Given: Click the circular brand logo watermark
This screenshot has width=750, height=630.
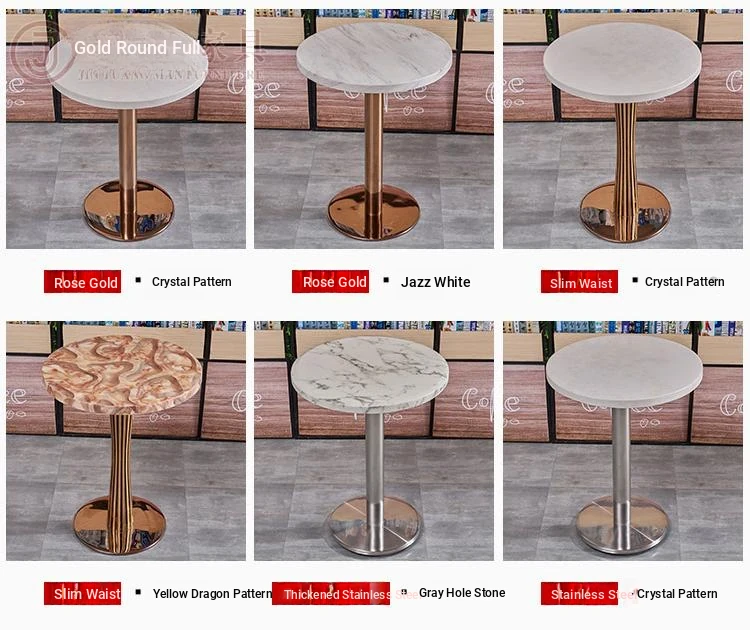Looking at the screenshot, I should coord(41,52).
